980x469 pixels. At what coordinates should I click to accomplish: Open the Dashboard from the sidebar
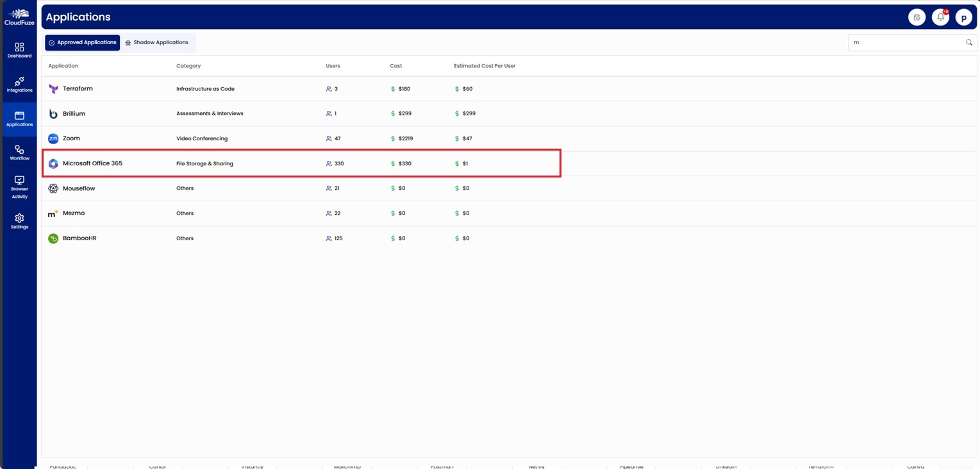(x=19, y=49)
